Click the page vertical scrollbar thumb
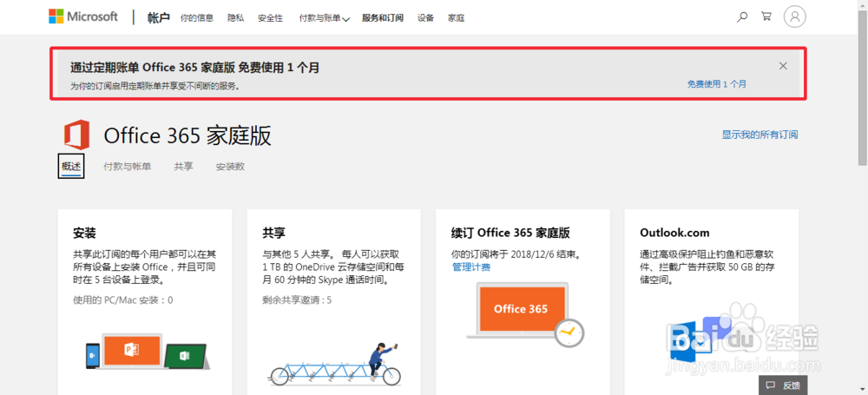 pos(863,89)
